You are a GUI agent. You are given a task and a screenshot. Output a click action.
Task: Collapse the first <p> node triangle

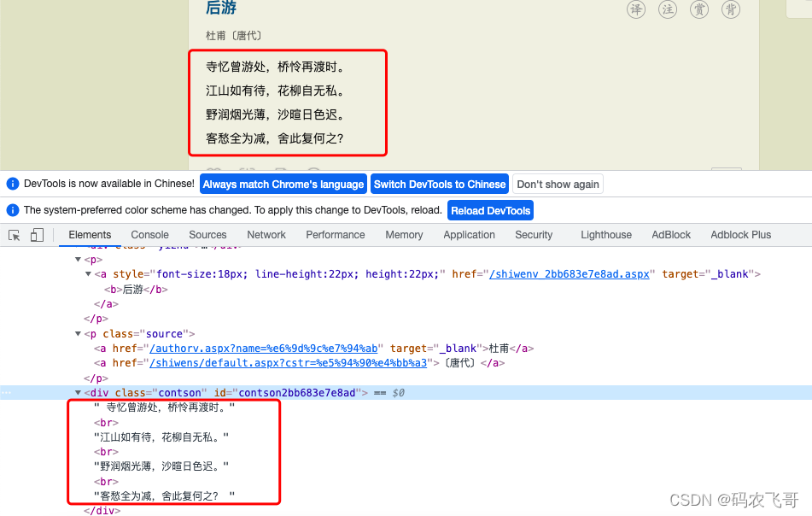click(79, 260)
